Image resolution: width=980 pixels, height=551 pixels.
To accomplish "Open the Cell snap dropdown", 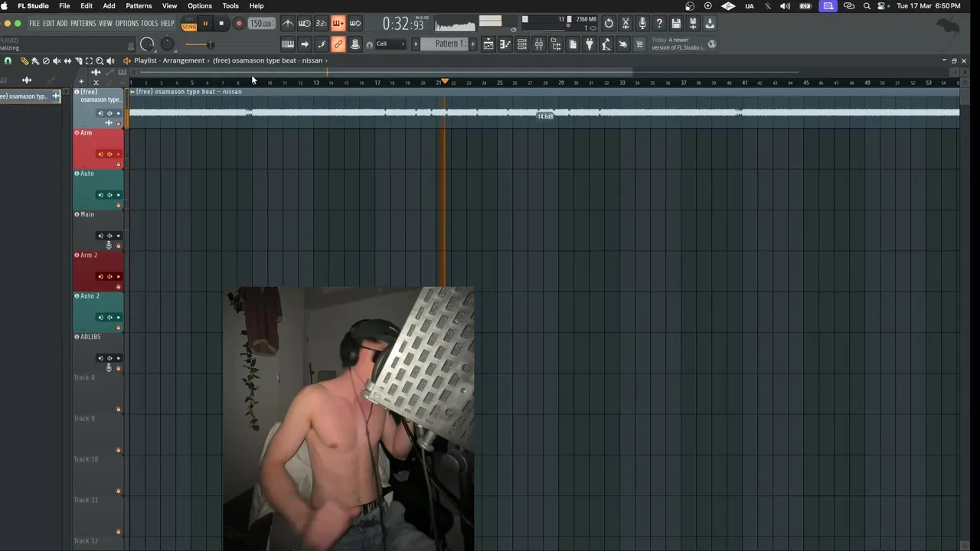I will [390, 44].
